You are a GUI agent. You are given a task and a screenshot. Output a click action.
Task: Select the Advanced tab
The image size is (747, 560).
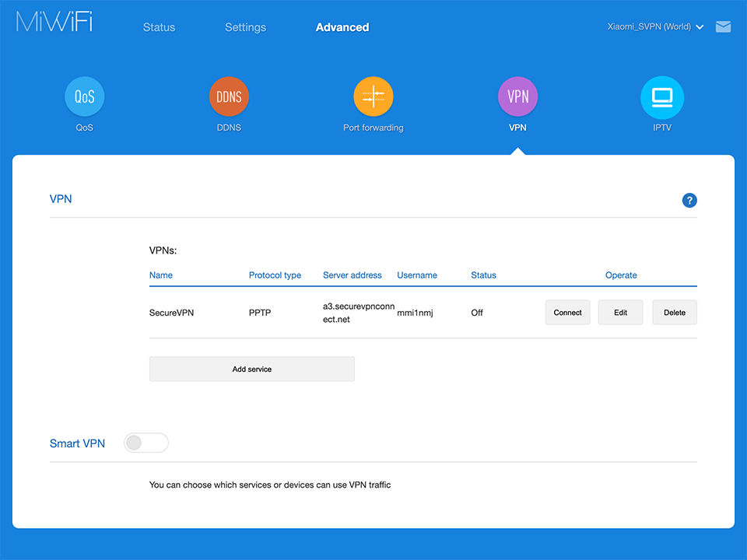coord(342,27)
